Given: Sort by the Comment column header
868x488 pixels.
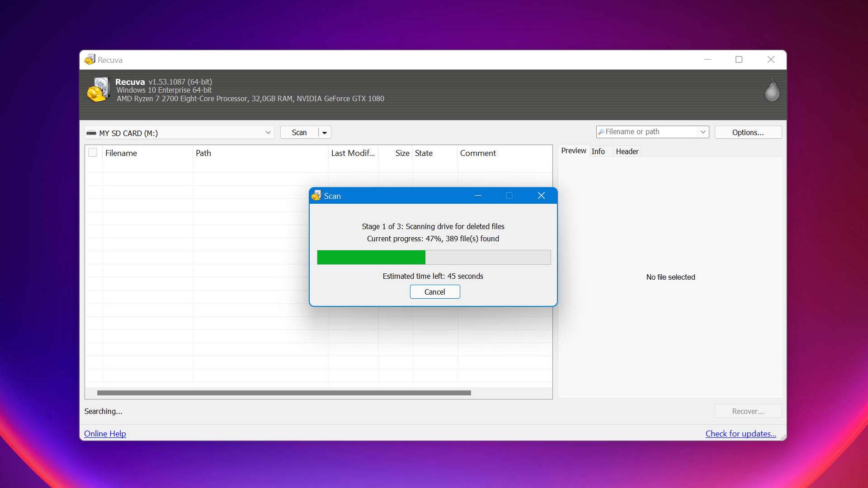Looking at the screenshot, I should pyautogui.click(x=505, y=153).
